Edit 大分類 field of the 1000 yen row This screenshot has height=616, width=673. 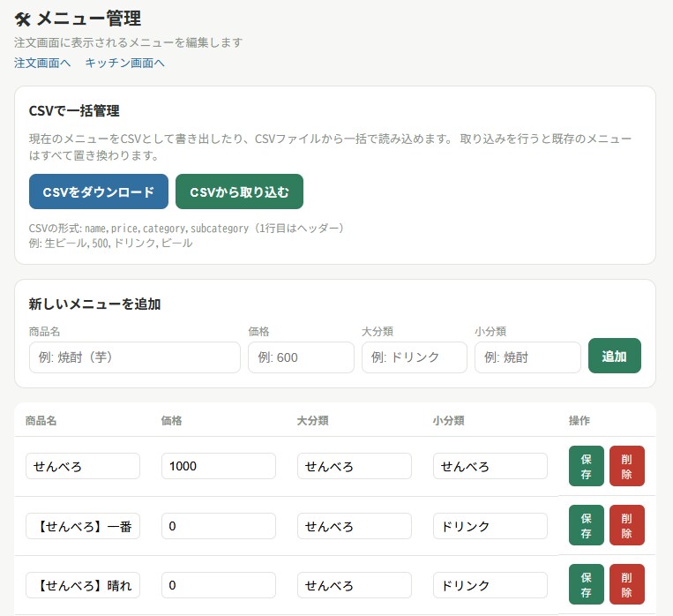click(x=355, y=466)
